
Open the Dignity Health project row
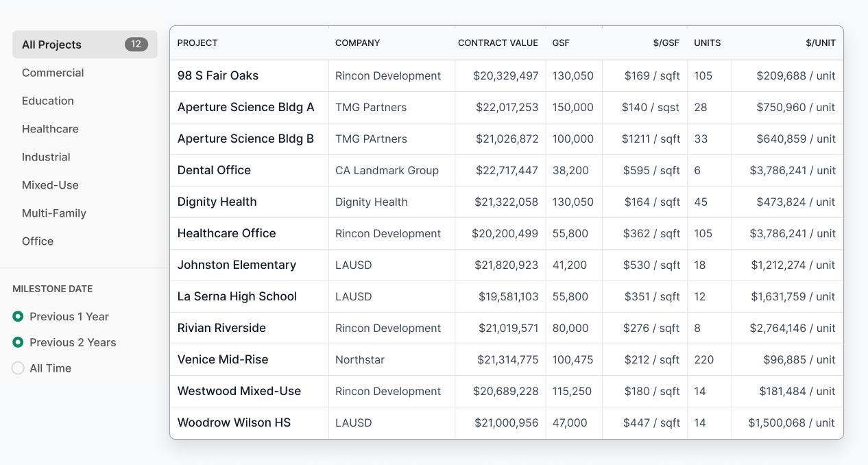(217, 202)
